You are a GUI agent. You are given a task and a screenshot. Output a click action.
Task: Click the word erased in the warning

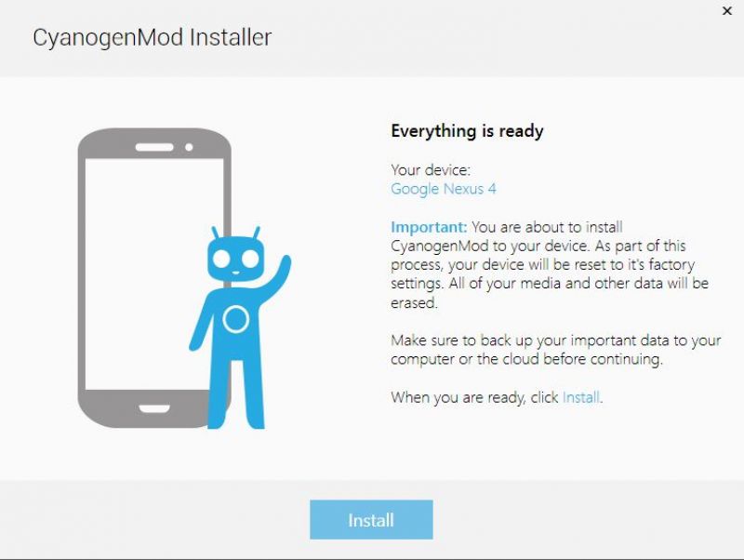pos(414,302)
